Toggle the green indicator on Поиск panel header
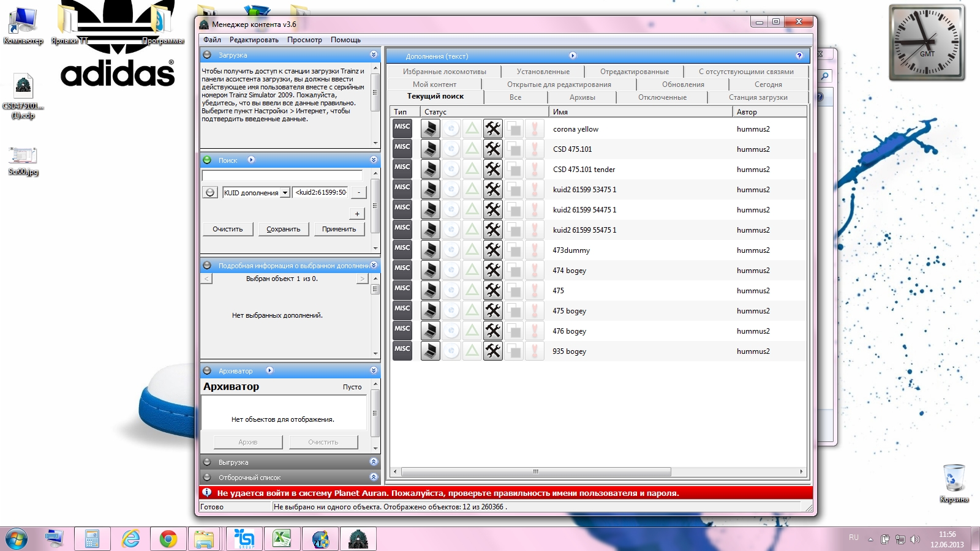The width and height of the screenshot is (980, 551). click(x=207, y=160)
